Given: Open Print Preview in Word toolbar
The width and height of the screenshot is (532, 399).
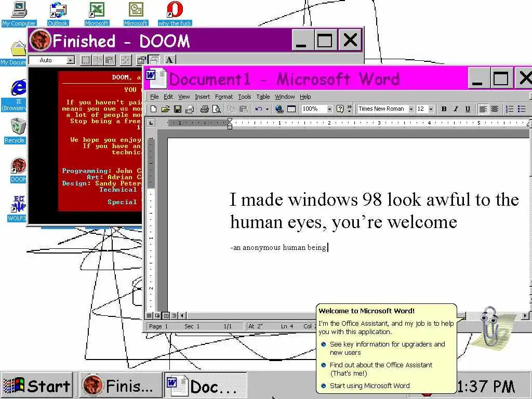Looking at the screenshot, I should (x=216, y=109).
